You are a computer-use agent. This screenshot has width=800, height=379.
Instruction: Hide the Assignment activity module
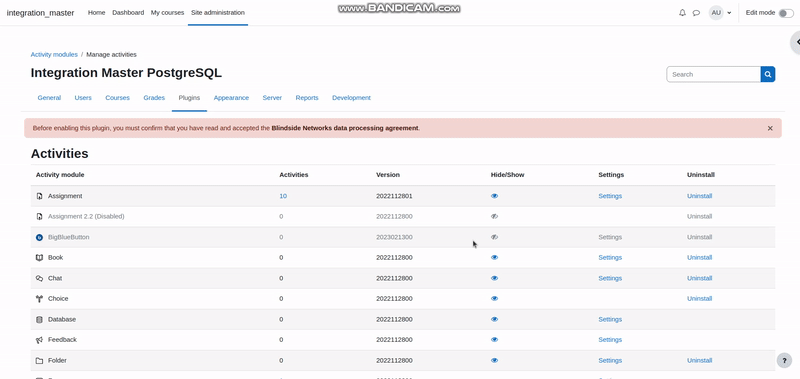(x=494, y=196)
